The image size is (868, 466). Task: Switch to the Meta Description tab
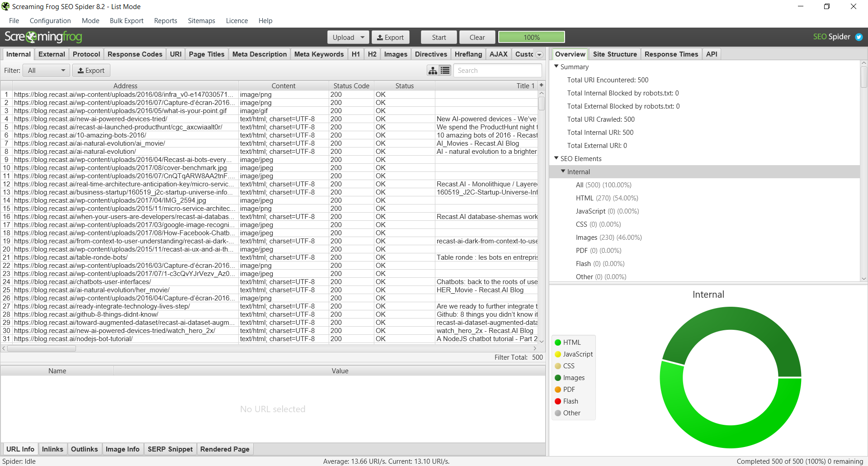pos(259,54)
